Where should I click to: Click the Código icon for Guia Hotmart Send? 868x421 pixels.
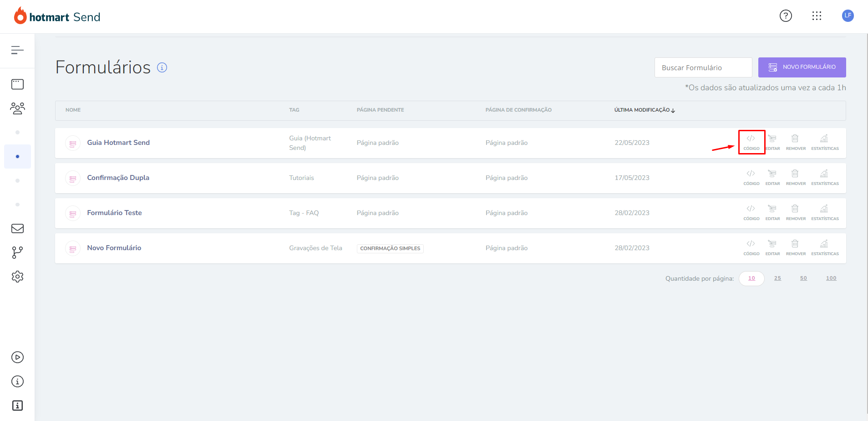751,142
